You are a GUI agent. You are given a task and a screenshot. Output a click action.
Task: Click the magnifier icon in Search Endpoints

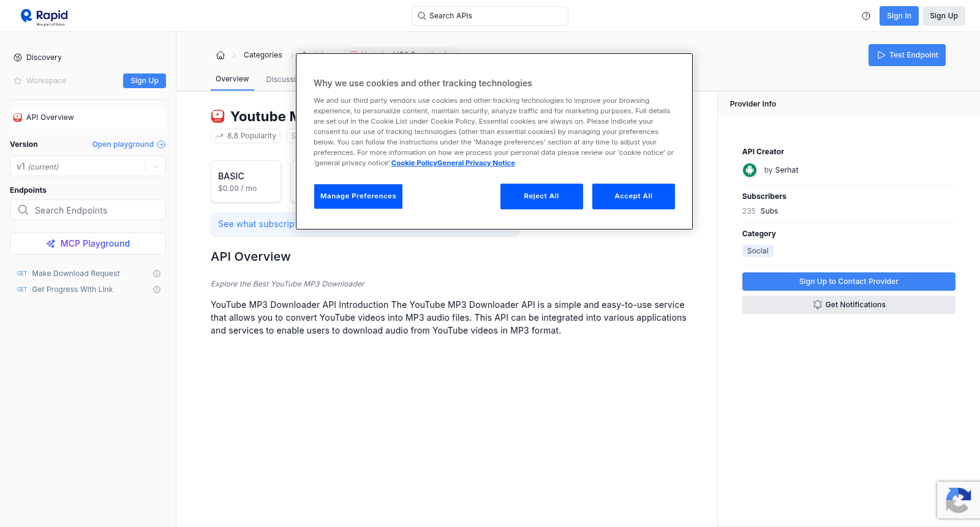click(23, 210)
